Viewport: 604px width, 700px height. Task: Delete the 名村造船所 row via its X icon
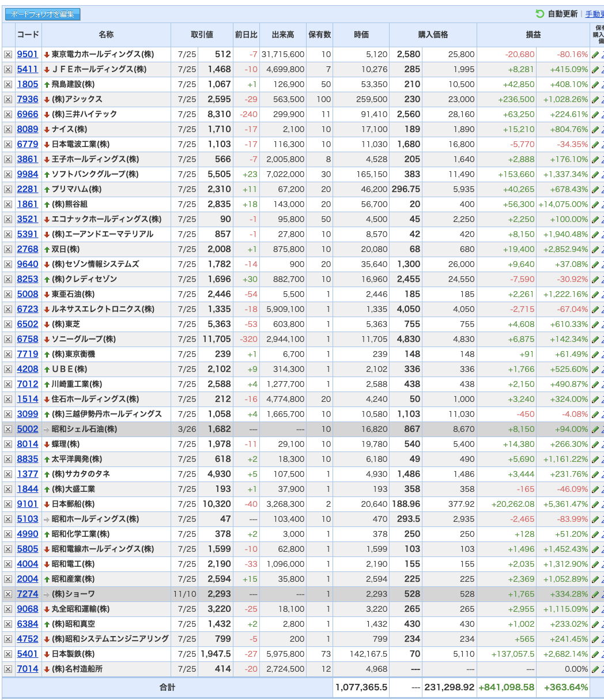coord(8,669)
